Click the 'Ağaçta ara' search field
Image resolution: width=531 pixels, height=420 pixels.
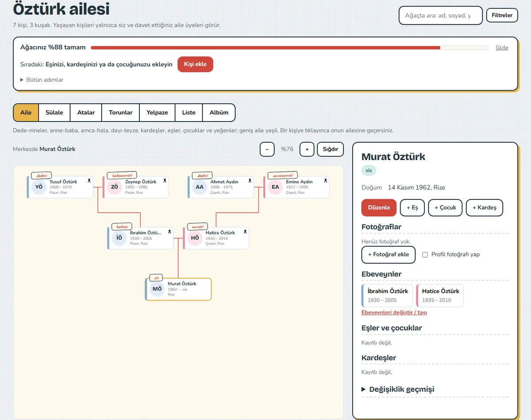441,15
